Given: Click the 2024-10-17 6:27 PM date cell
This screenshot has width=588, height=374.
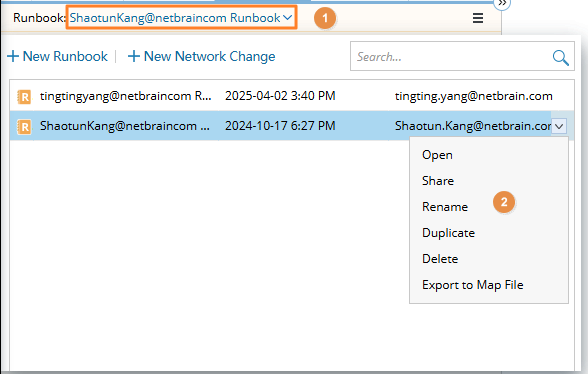Looking at the screenshot, I should pyautogui.click(x=280, y=126).
